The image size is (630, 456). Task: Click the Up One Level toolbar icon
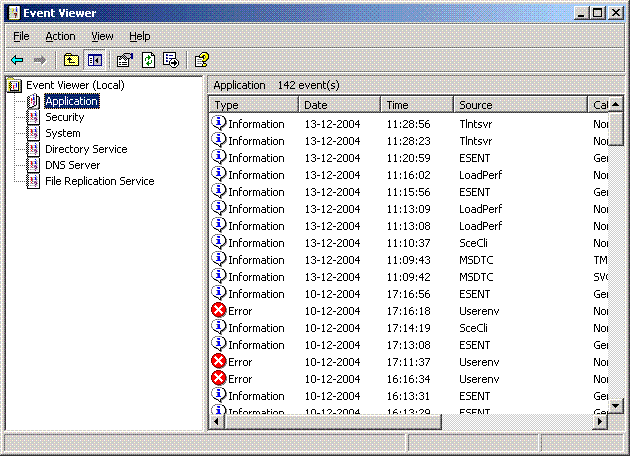click(71, 60)
